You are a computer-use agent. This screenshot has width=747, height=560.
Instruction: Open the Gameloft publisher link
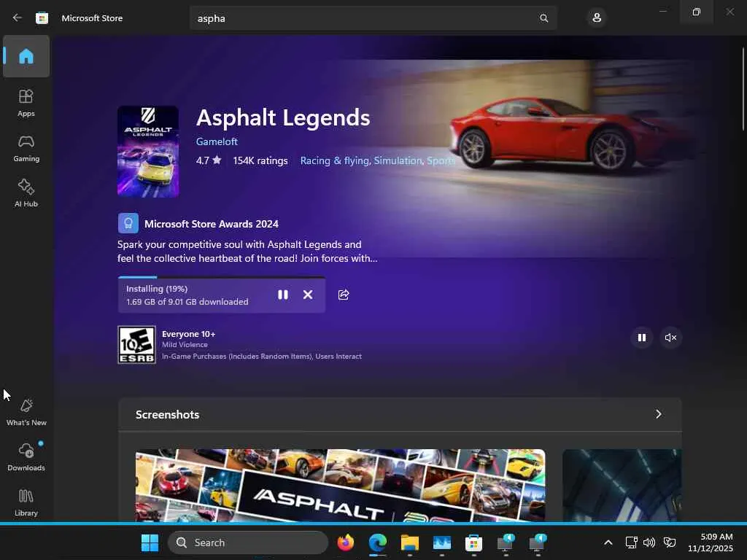[217, 141]
